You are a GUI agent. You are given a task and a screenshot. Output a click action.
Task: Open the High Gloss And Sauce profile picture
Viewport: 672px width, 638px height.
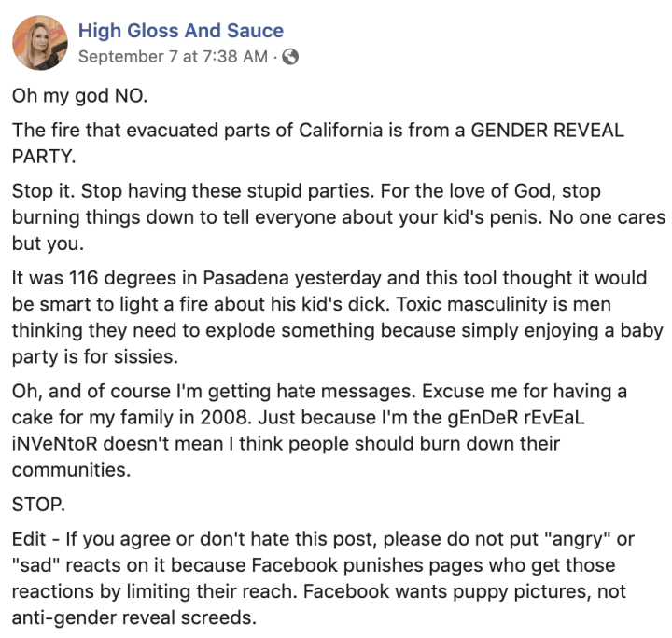[40, 43]
